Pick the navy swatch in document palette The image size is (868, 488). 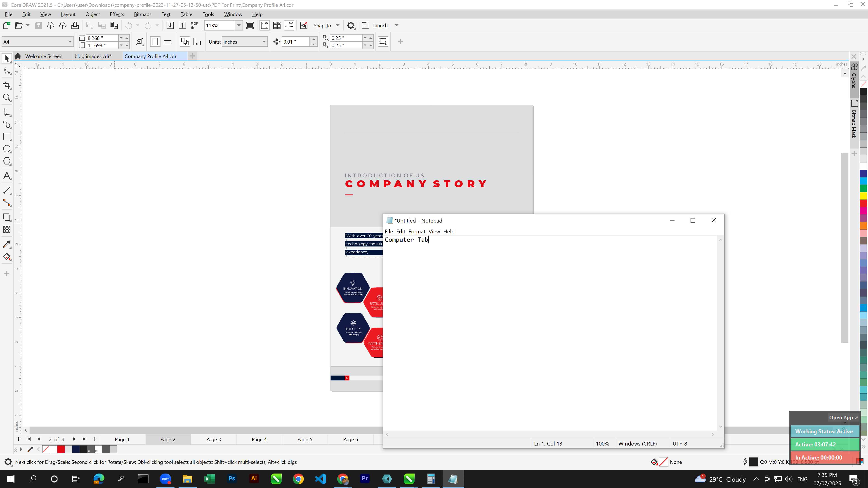[76, 449]
